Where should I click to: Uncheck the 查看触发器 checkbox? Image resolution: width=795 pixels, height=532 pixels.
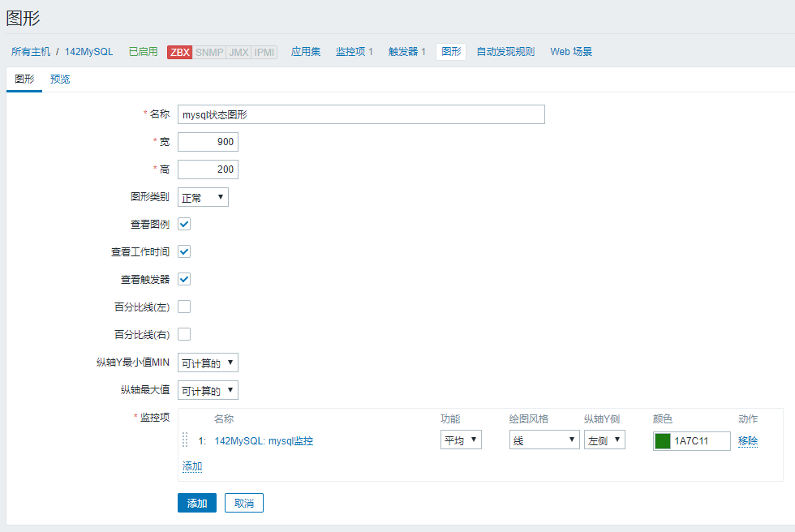click(184, 279)
